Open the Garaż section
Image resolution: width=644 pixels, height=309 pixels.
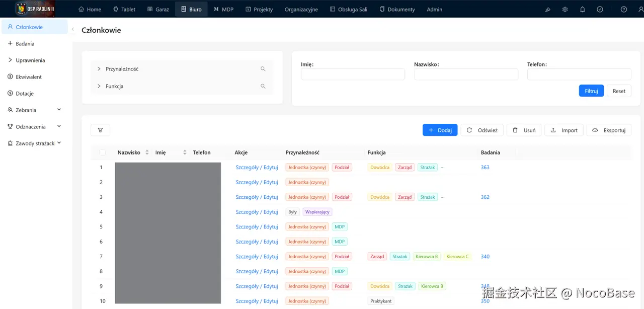[x=158, y=9]
